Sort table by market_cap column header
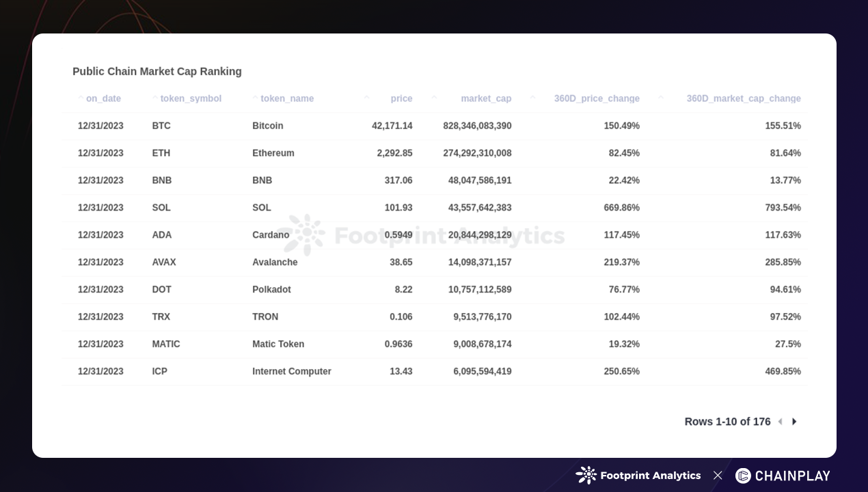The height and width of the screenshot is (492, 868). coord(485,98)
